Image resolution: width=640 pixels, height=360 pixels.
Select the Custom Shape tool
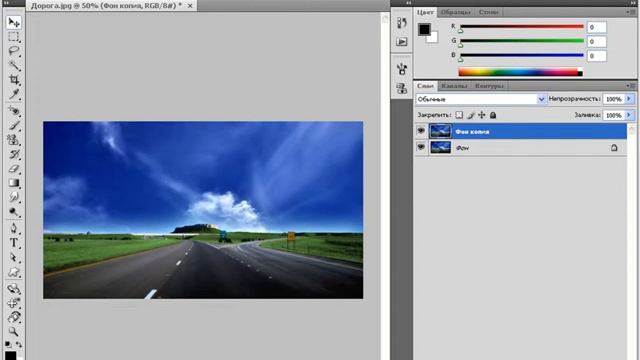tap(14, 272)
